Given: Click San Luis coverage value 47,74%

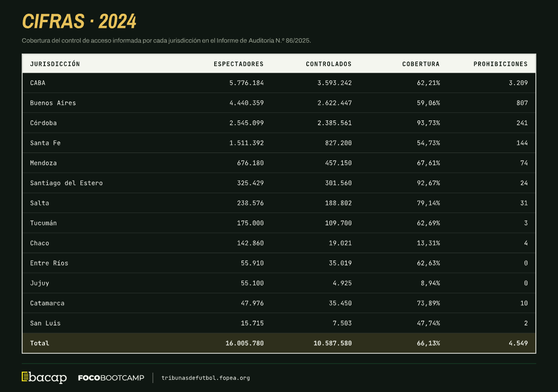Looking at the screenshot, I should 428,324.
